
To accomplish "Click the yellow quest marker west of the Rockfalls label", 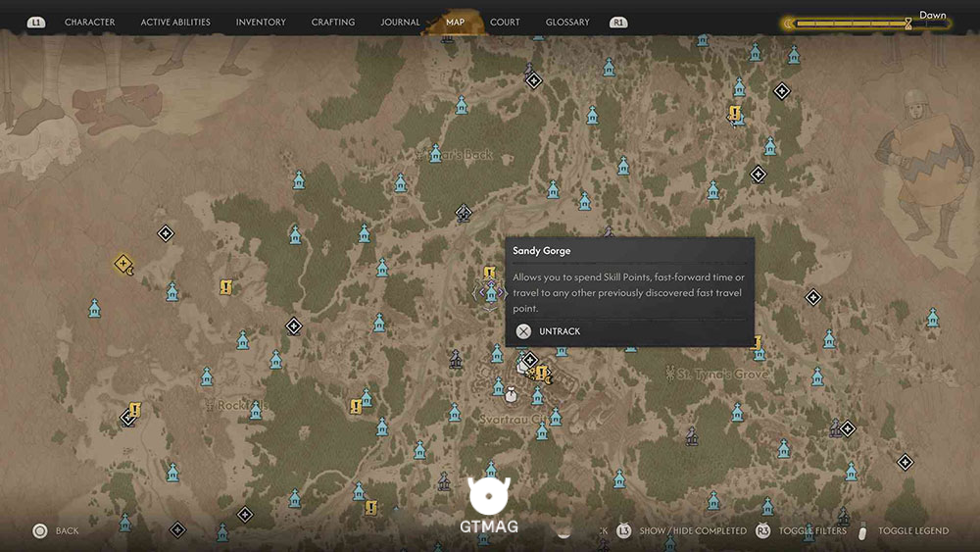I will click(134, 410).
